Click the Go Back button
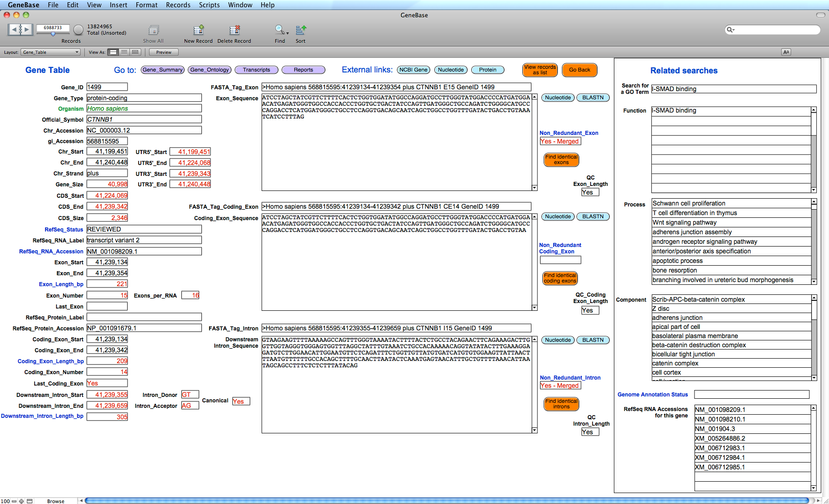829x504 pixels. click(x=580, y=70)
